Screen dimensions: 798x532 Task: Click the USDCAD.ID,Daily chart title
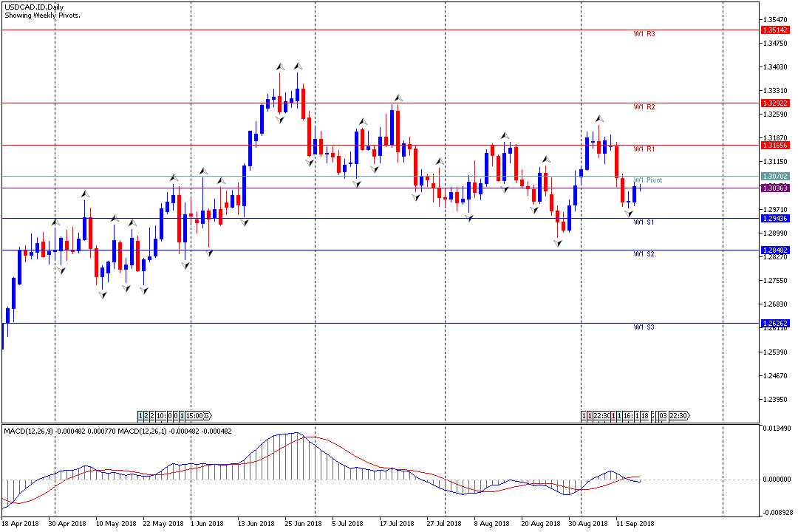click(33, 7)
